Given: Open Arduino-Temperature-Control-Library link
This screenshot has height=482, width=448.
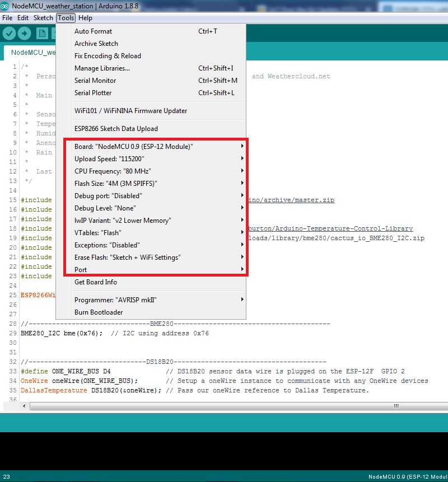Looking at the screenshot, I should pos(330,229).
